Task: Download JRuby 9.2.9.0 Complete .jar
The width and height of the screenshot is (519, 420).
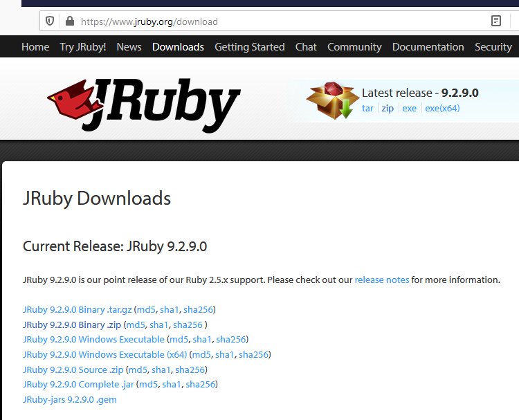Action: click(x=78, y=385)
